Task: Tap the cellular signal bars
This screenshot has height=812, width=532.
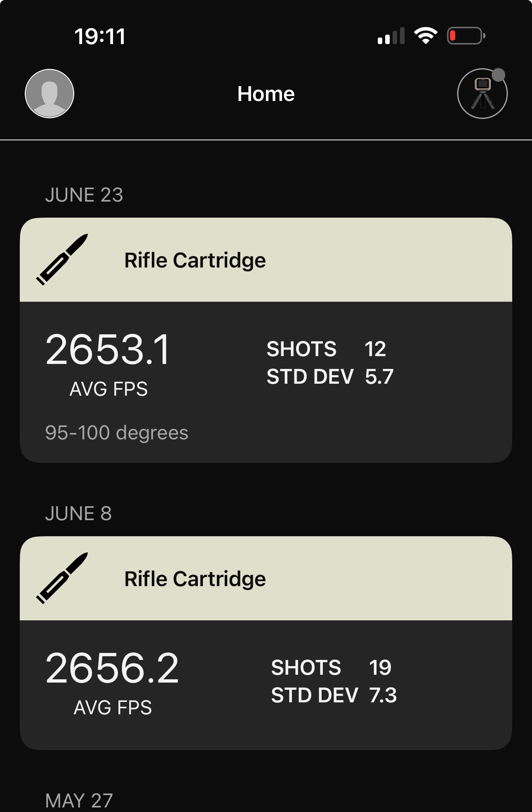Action: 391,36
